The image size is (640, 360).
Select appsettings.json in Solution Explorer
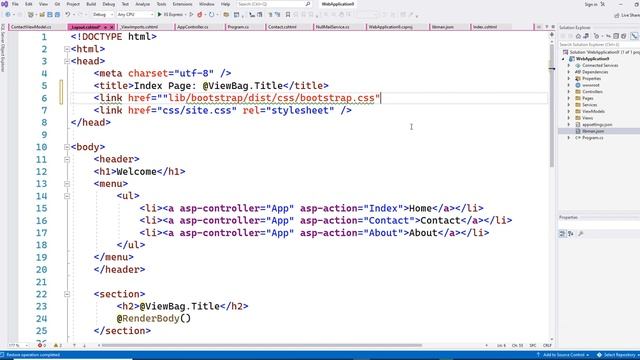597,124
